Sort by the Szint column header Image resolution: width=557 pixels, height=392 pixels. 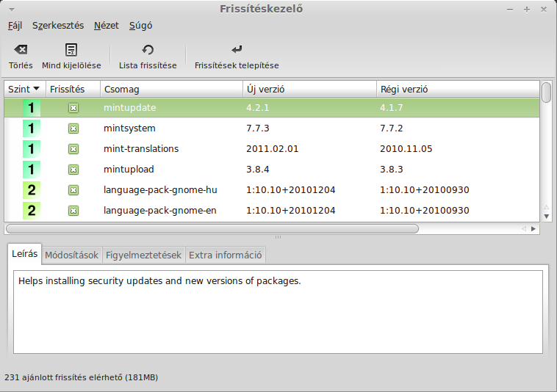tap(25, 89)
